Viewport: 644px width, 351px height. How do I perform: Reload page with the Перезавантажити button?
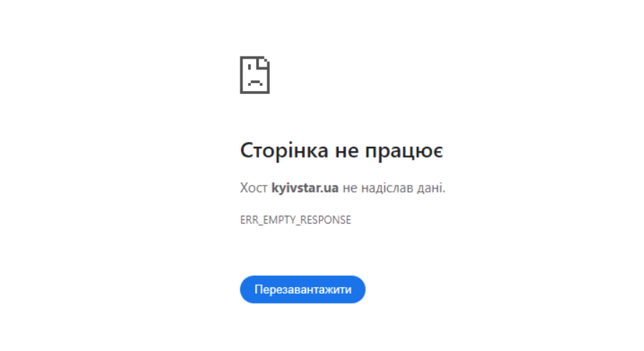coord(303,289)
